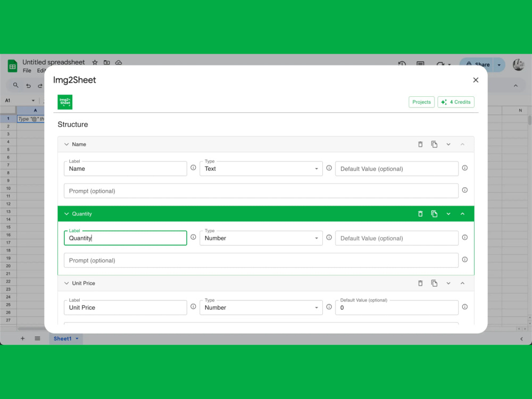Move the Quantity field down
This screenshot has width=532, height=399.
click(x=448, y=214)
